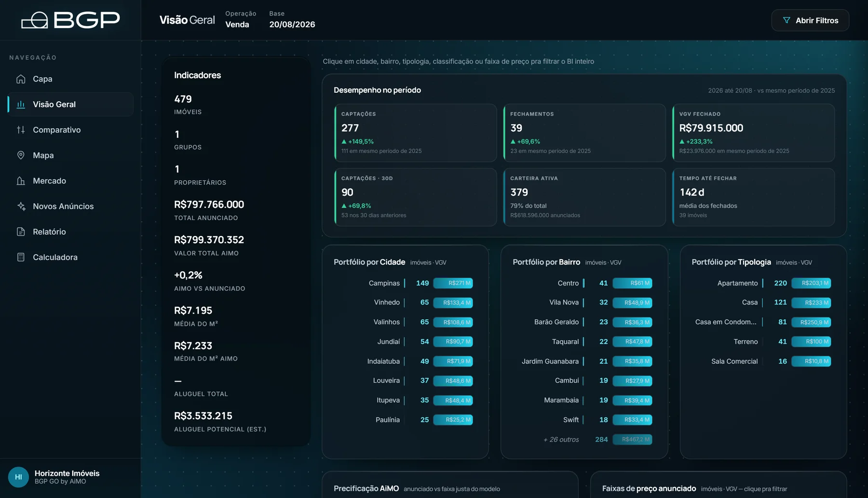
Task: Click the VGV Fechado R$79.915.000 card
Action: click(x=753, y=133)
